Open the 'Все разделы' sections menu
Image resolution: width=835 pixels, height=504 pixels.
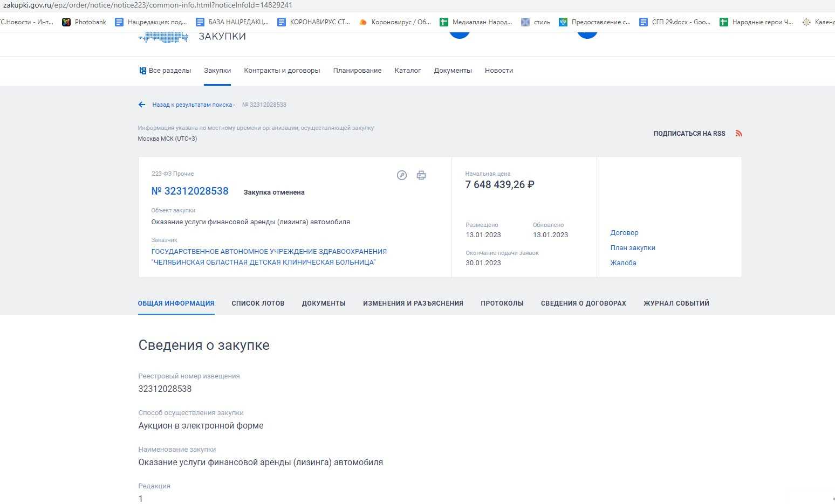tap(165, 71)
